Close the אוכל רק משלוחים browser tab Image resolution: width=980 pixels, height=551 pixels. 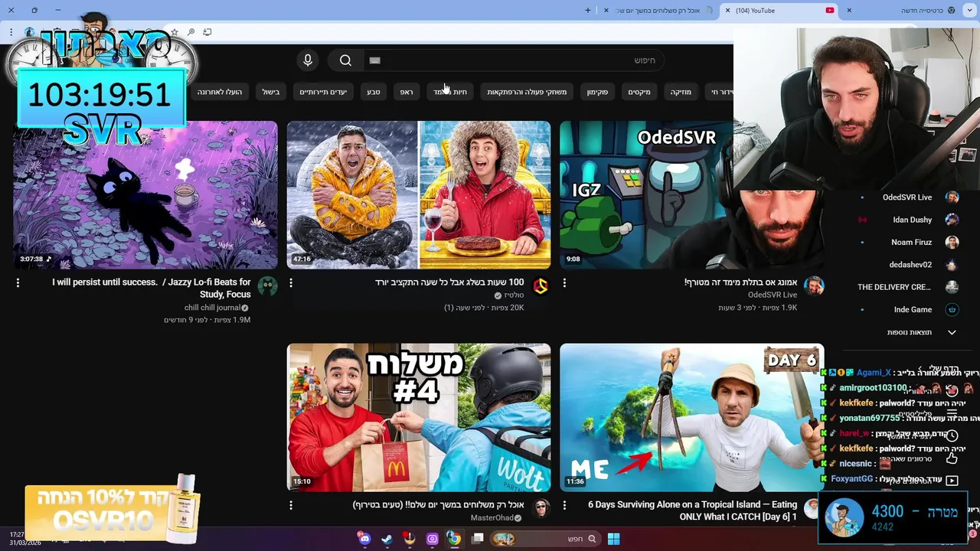pyautogui.click(x=606, y=11)
